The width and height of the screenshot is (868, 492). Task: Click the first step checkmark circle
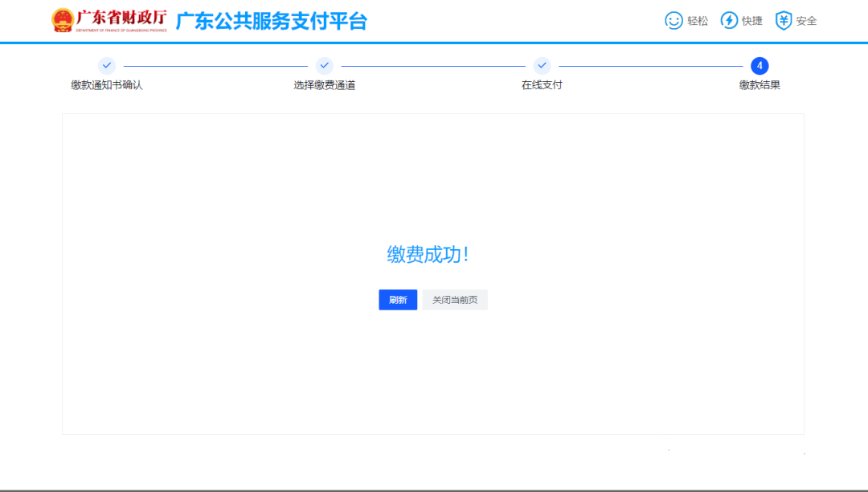107,66
